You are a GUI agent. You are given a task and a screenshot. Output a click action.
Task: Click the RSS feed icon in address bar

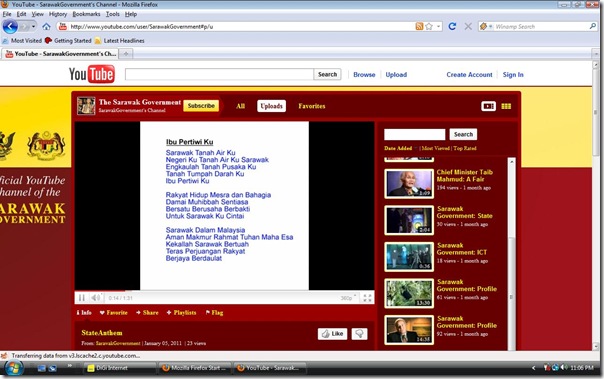[419, 26]
